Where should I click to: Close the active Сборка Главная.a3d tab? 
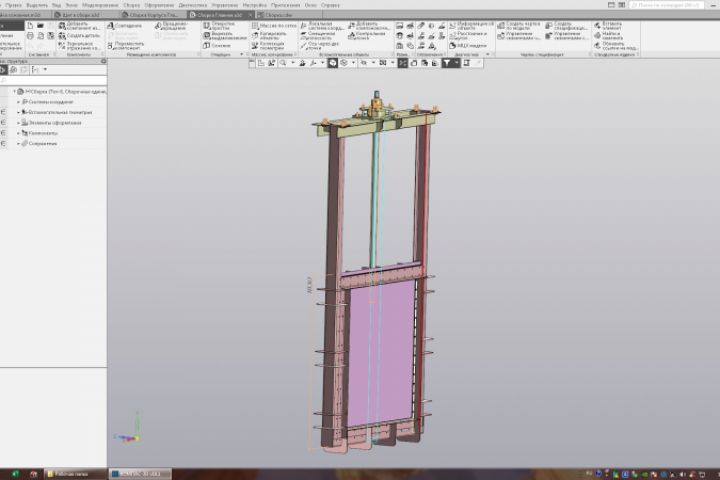pyautogui.click(x=251, y=15)
